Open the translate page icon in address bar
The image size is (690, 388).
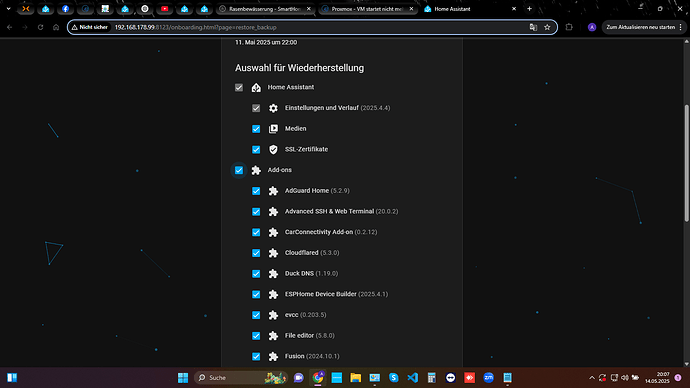(533, 27)
